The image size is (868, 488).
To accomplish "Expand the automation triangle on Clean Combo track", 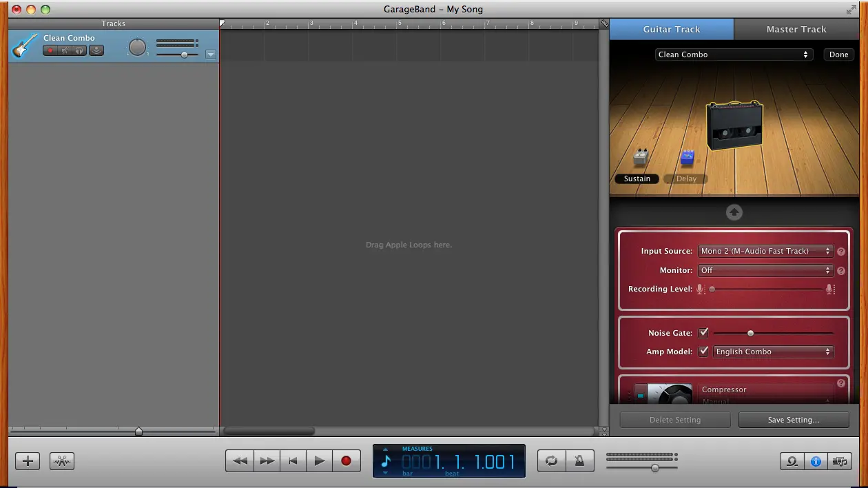I will click(211, 54).
